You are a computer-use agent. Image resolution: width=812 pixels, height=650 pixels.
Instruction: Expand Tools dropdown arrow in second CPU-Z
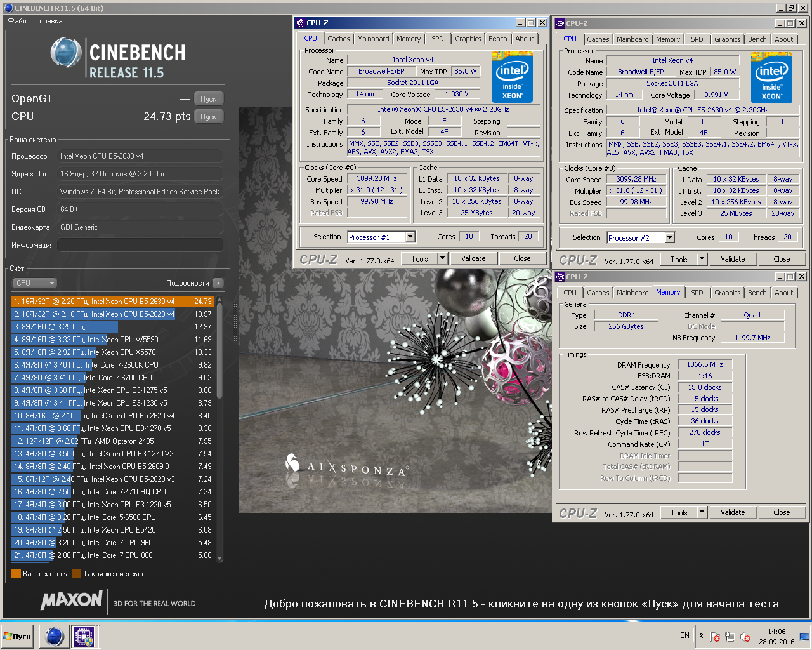click(702, 259)
